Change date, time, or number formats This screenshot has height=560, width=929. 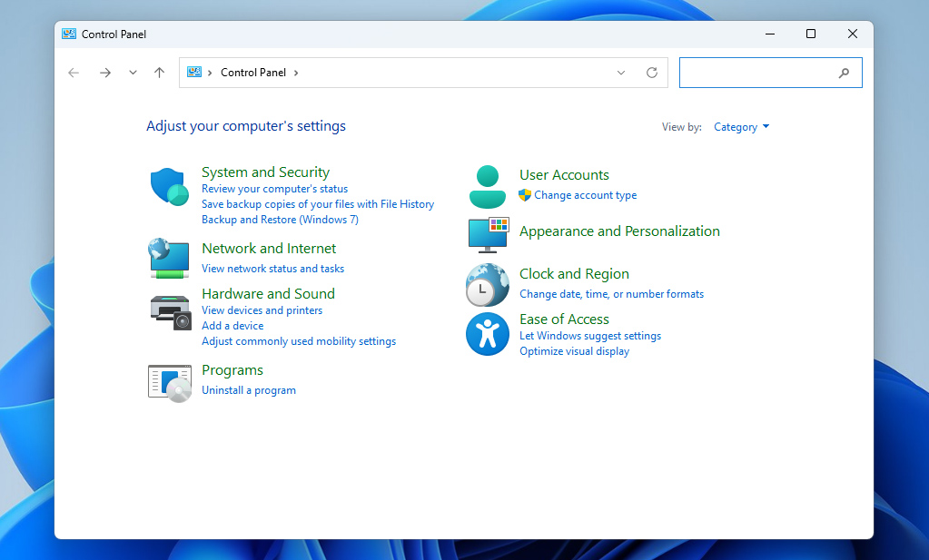pos(611,294)
